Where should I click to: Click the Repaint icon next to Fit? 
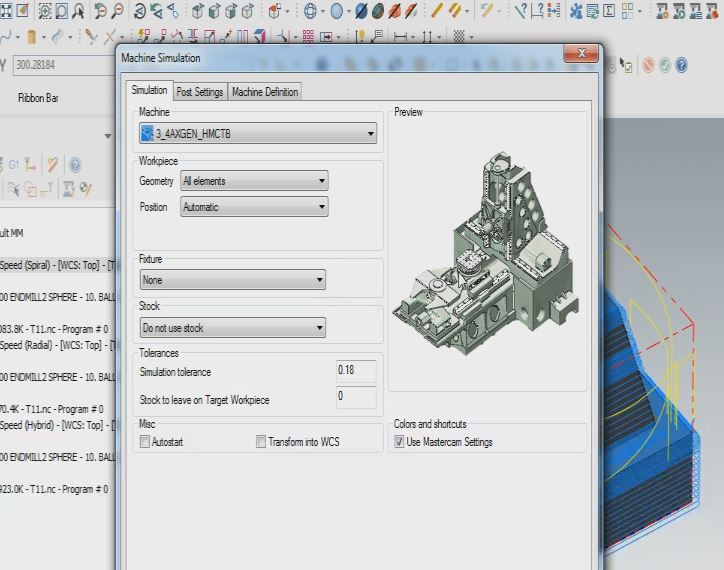coord(23,10)
